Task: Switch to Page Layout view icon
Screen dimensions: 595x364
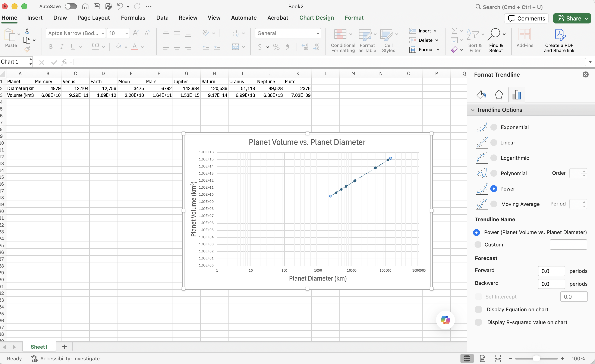Action: point(482,359)
